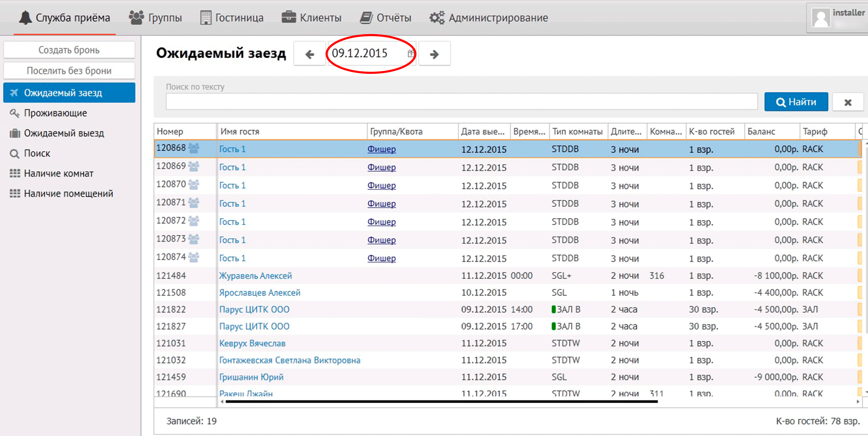Open Наличие комнат in the sidebar
Viewport: 868px width, 436px height.
click(59, 174)
